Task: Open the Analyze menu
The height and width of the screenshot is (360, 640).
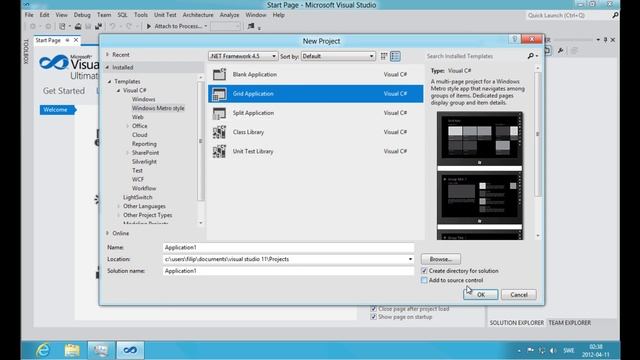Action: click(x=229, y=15)
